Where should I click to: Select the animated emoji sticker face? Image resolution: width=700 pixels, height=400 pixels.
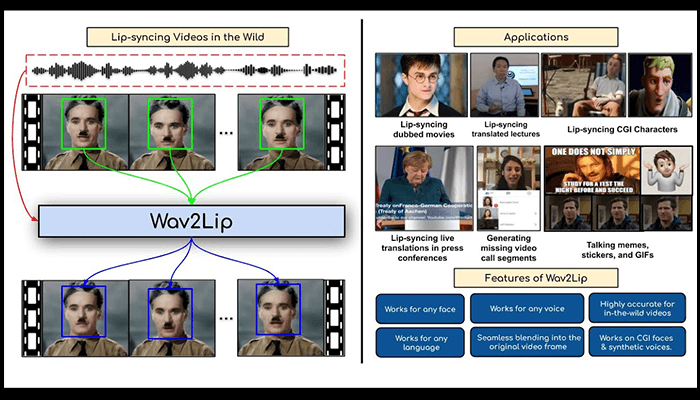661,170
